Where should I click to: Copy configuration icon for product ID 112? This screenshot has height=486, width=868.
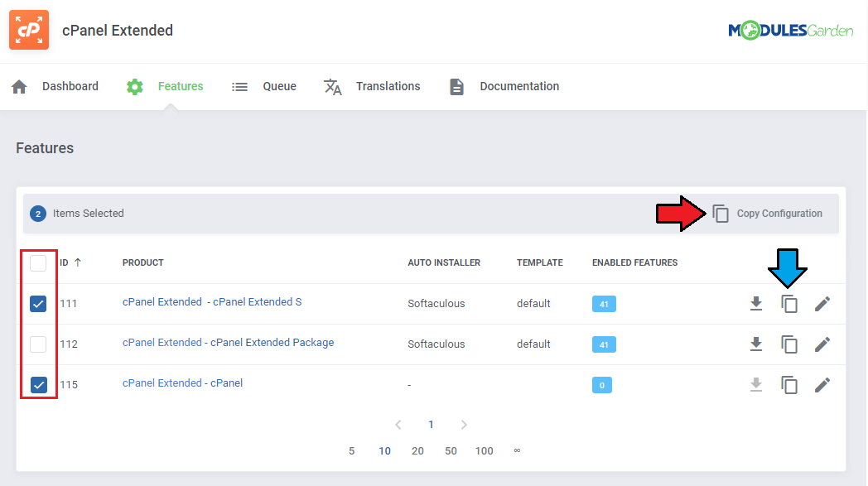(789, 344)
